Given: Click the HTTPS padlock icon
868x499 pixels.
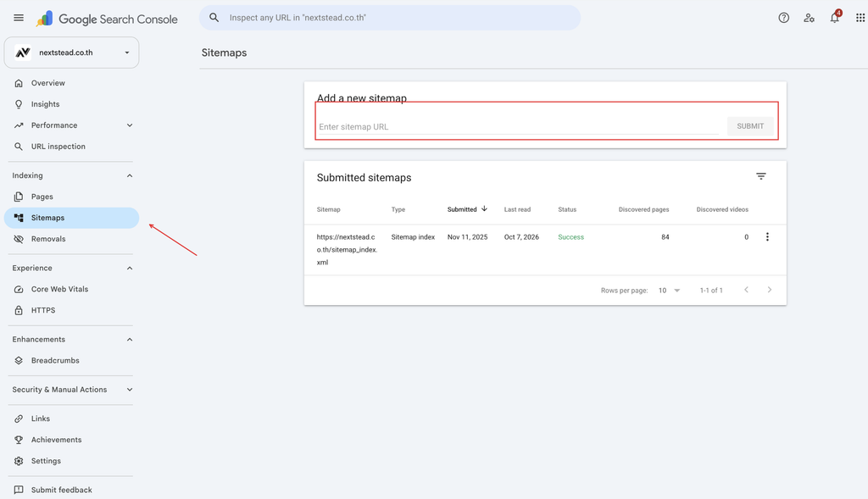Looking at the screenshot, I should [x=19, y=310].
